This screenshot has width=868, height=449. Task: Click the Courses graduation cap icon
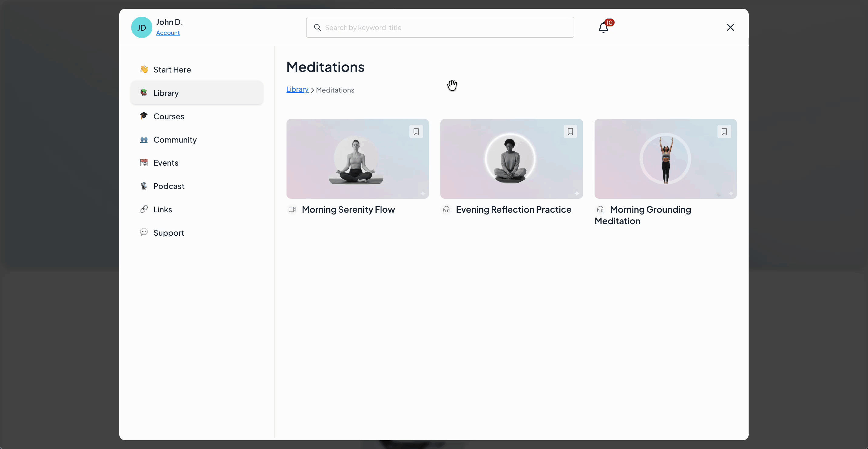144,116
